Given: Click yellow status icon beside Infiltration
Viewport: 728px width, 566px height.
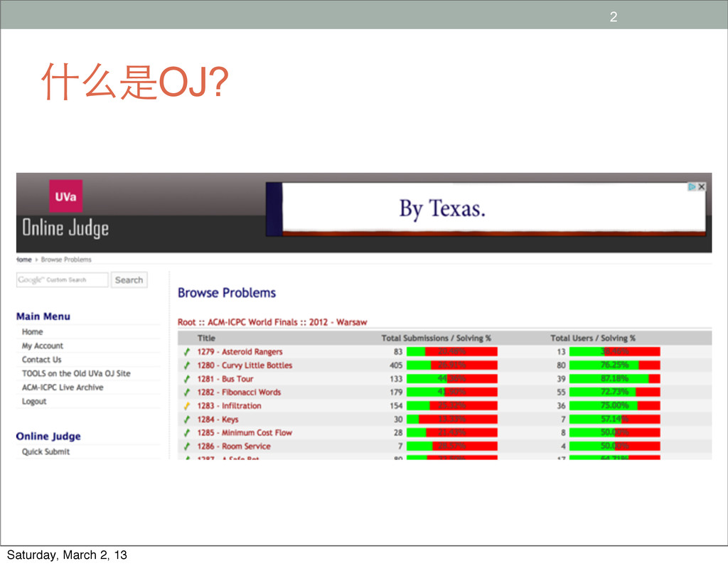Looking at the screenshot, I should (x=187, y=406).
